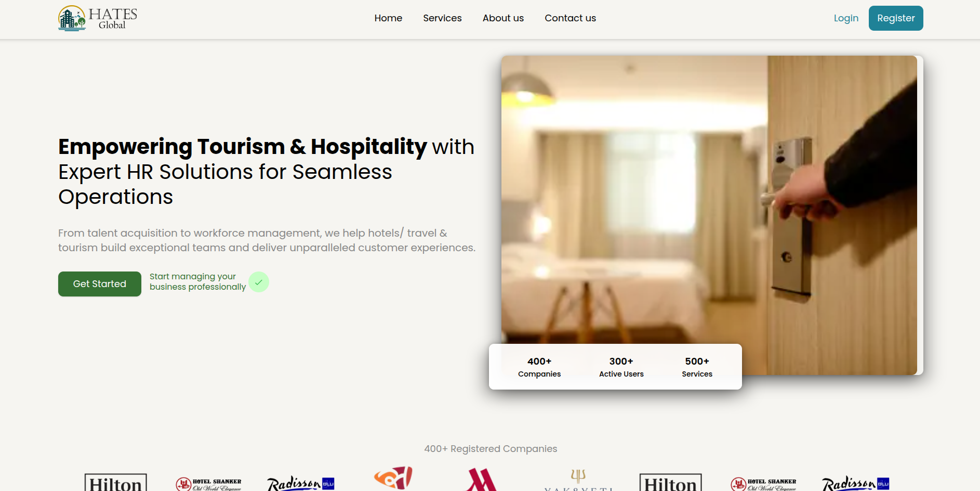This screenshot has width=980, height=491.
Task: Go to the Services page
Action: (x=442, y=18)
